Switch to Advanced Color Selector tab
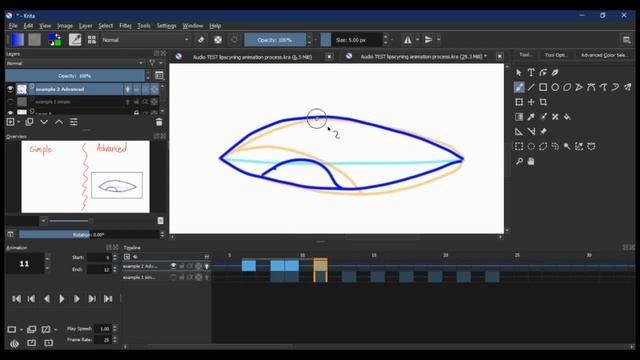This screenshot has height=360, width=640. tap(604, 55)
